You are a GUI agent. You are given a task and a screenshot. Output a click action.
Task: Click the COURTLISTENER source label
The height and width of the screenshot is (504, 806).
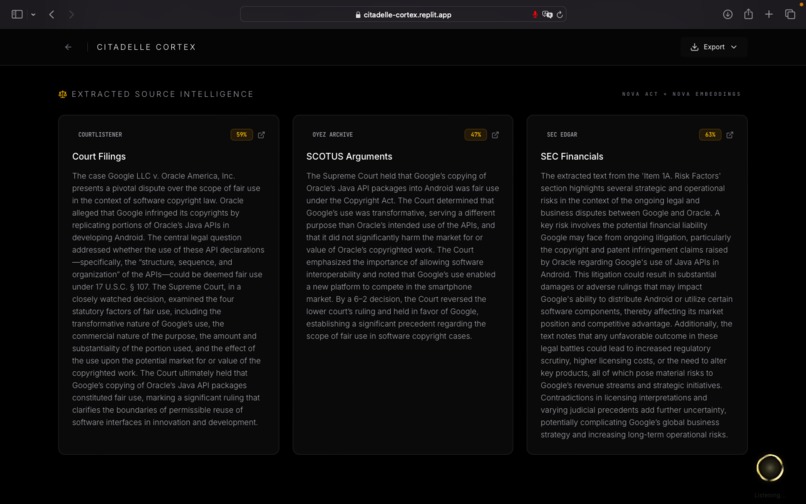click(100, 135)
